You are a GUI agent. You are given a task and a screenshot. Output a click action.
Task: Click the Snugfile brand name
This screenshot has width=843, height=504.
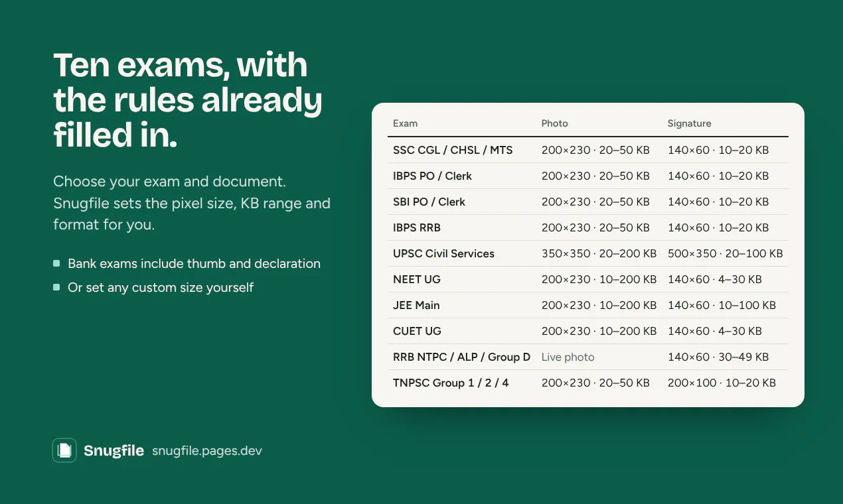pos(114,451)
